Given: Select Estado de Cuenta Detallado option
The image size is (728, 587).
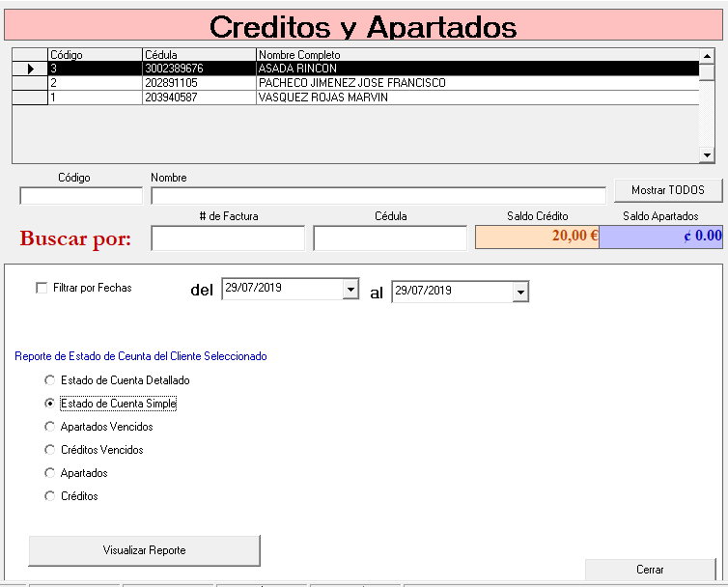Looking at the screenshot, I should click(x=50, y=380).
